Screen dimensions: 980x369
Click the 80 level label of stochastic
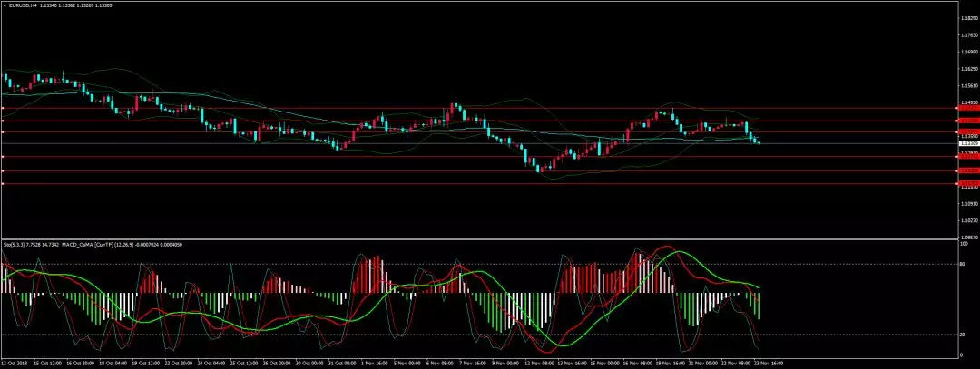coord(963,264)
